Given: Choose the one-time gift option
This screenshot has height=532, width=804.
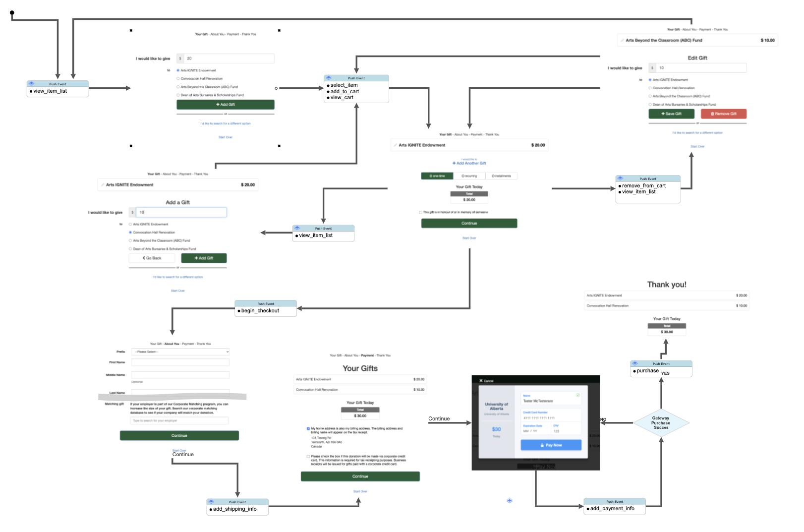Looking at the screenshot, I should click(x=437, y=176).
